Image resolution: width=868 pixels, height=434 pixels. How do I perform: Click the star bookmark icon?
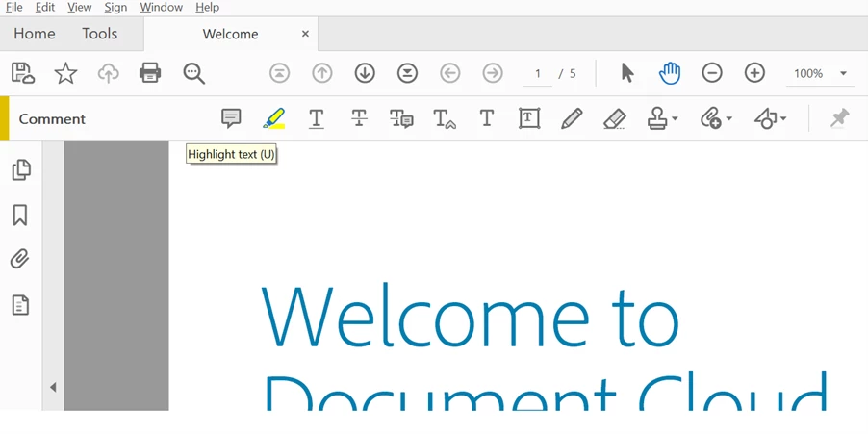(65, 73)
